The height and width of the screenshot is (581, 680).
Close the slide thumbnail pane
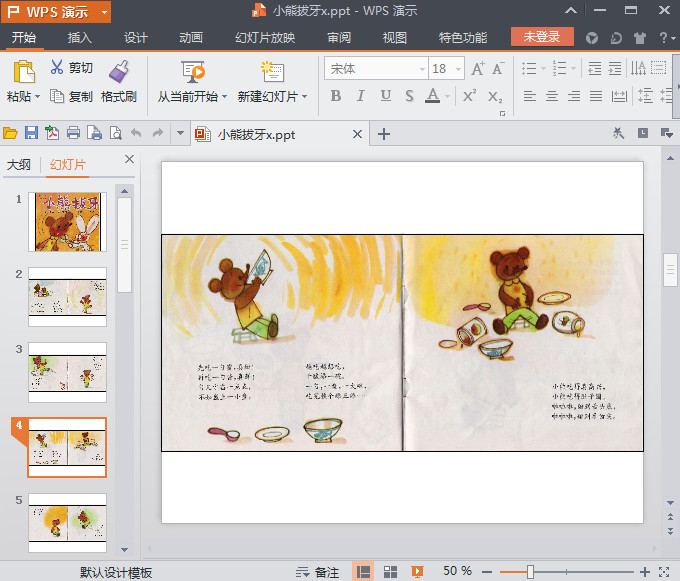[129, 159]
